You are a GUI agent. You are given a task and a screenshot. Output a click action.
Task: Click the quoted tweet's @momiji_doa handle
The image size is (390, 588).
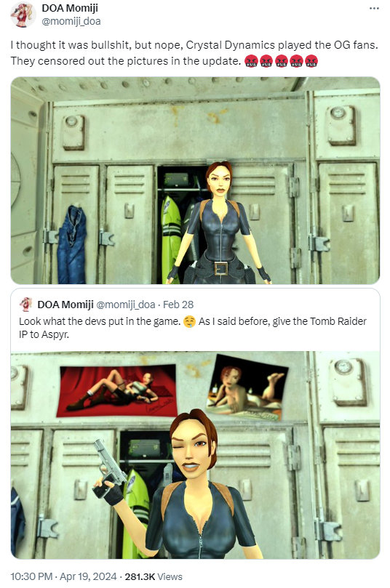pyautogui.click(x=126, y=305)
